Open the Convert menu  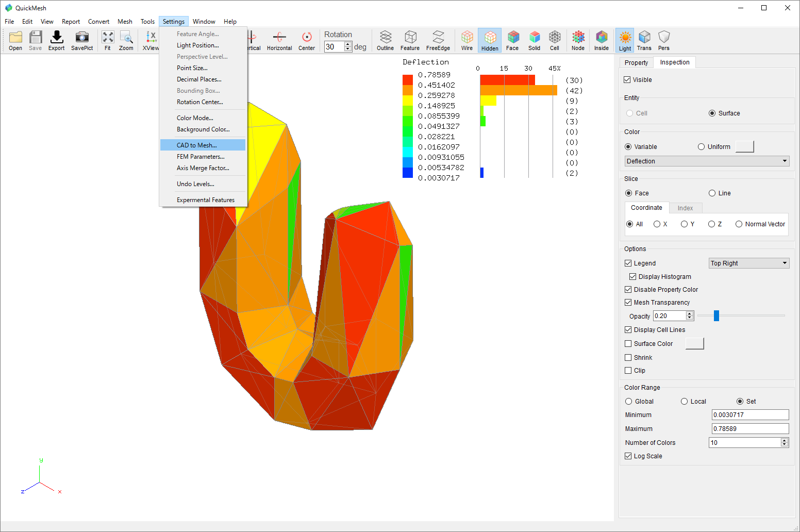(x=98, y=22)
